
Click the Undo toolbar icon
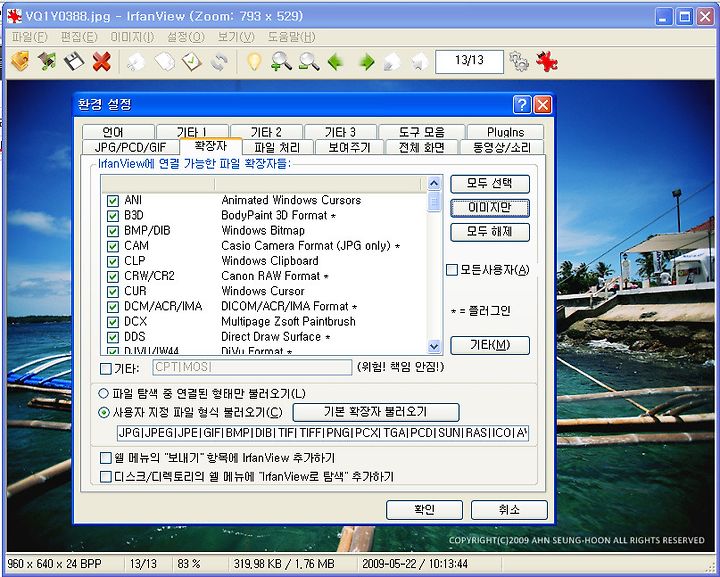(x=219, y=62)
